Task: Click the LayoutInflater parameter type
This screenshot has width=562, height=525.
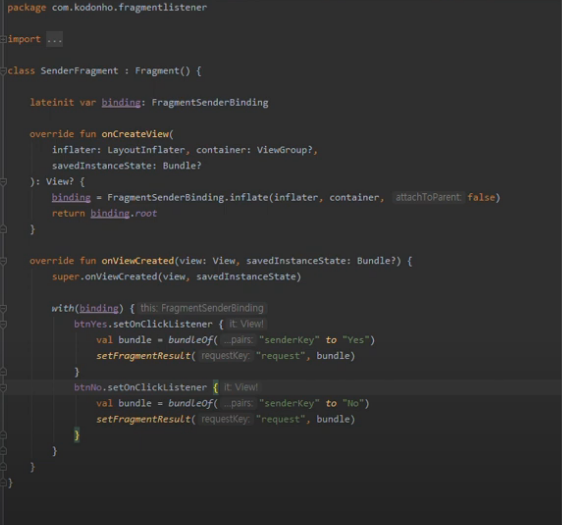Action: click(146, 150)
